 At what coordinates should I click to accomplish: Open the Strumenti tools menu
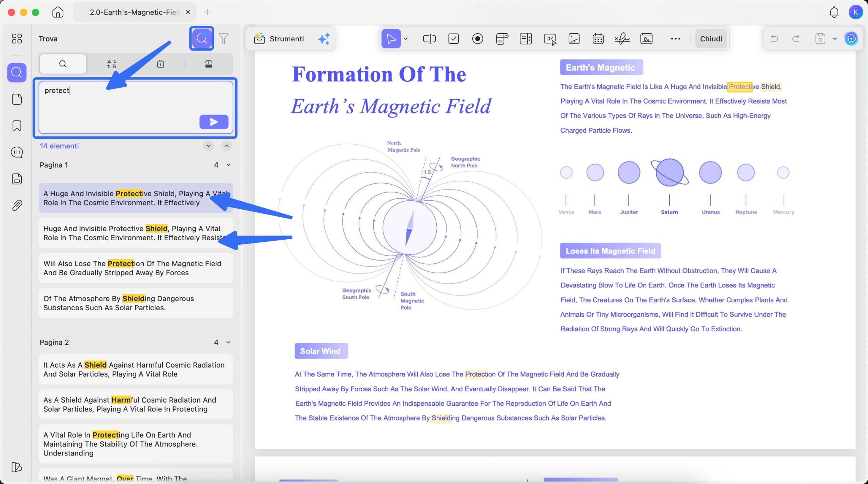(279, 39)
